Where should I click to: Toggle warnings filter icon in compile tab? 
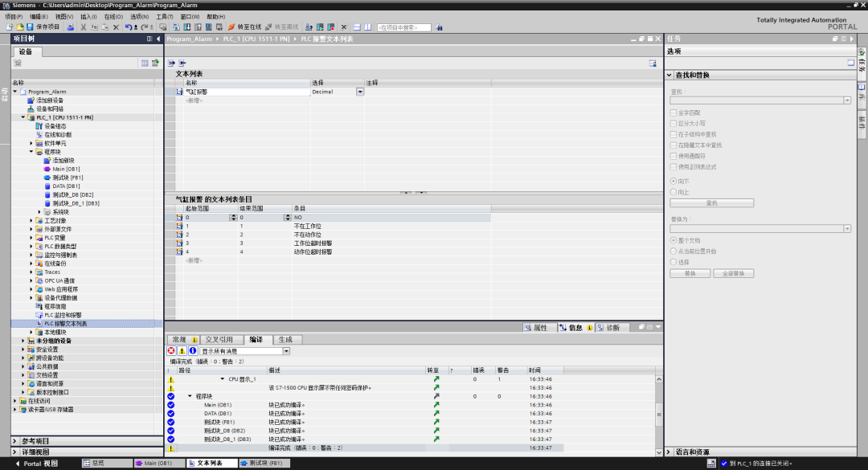click(x=182, y=351)
